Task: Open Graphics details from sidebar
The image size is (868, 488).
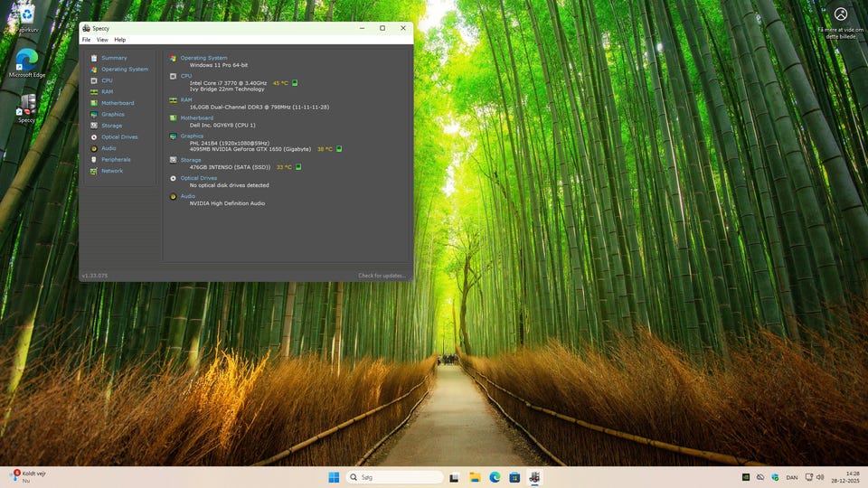Action: 112,115
